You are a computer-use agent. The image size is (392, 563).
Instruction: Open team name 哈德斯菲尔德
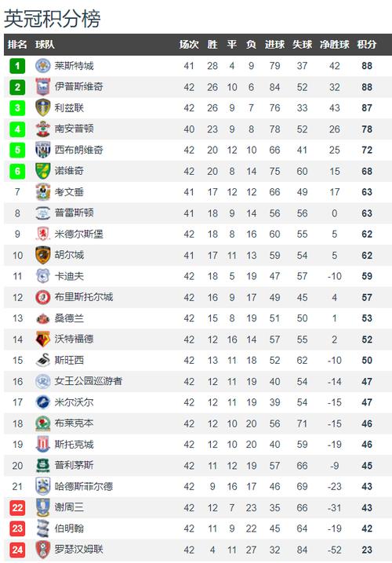(84, 486)
